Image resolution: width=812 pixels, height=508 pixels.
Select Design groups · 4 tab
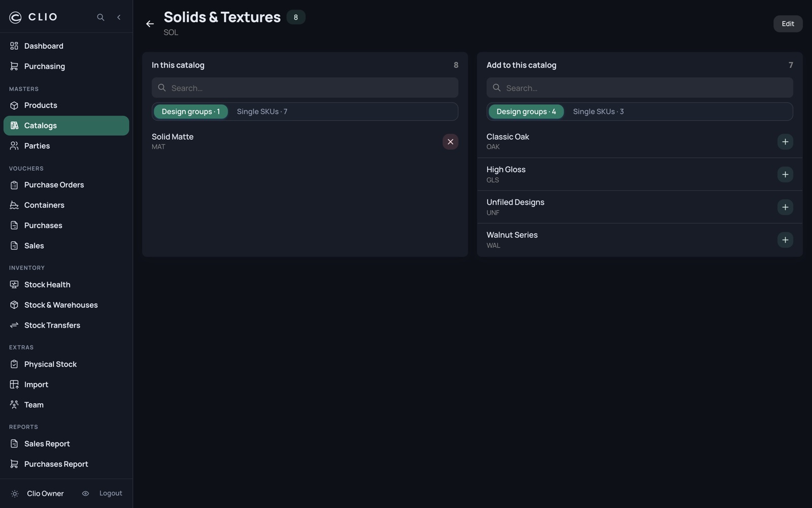[526, 112]
